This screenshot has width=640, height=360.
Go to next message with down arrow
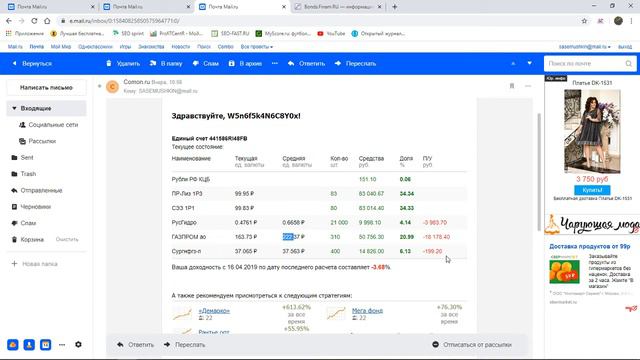tap(529, 64)
